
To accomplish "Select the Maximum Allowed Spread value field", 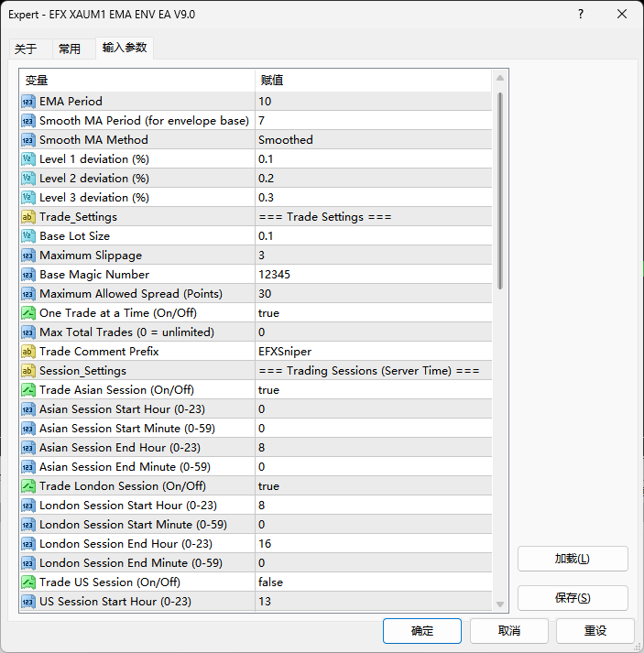I will click(x=371, y=294).
